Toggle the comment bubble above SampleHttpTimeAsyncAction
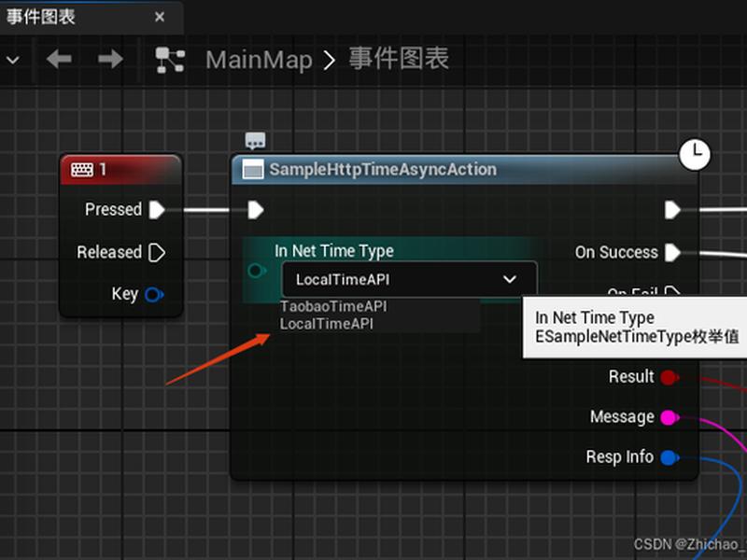Image resolution: width=747 pixels, height=560 pixels. tap(255, 141)
